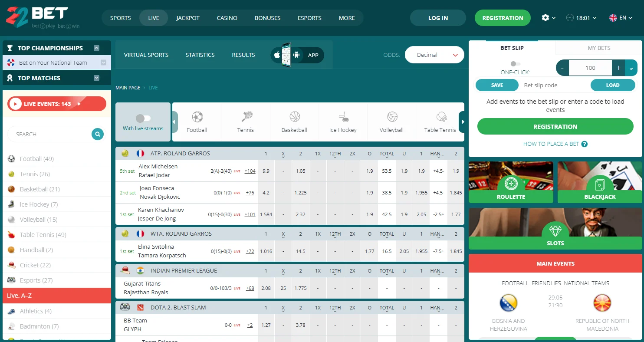Open the EN language dropdown

[621, 18]
